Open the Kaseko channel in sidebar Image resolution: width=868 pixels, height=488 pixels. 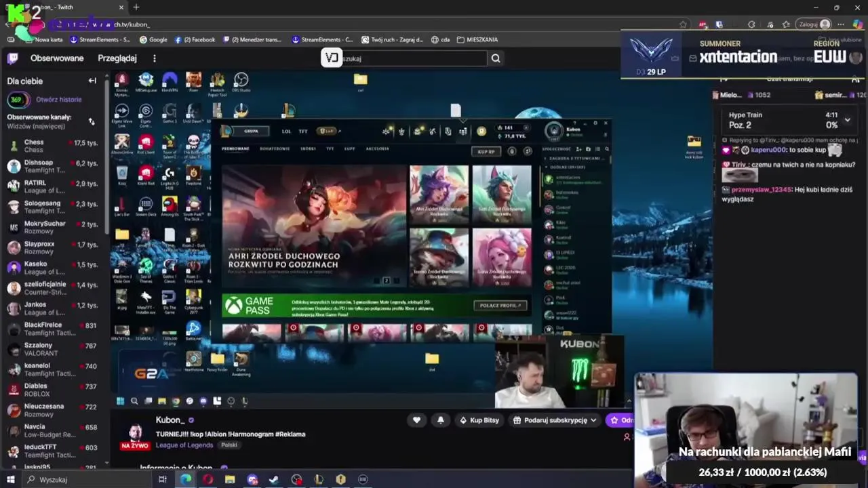click(54, 268)
